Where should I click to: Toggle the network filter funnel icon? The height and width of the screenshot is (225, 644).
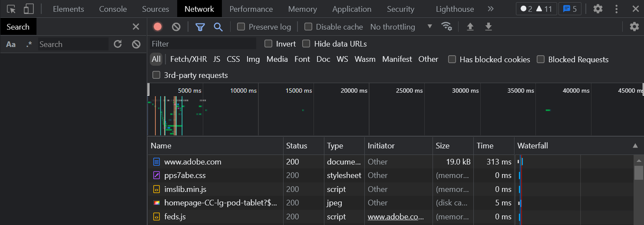(200, 27)
